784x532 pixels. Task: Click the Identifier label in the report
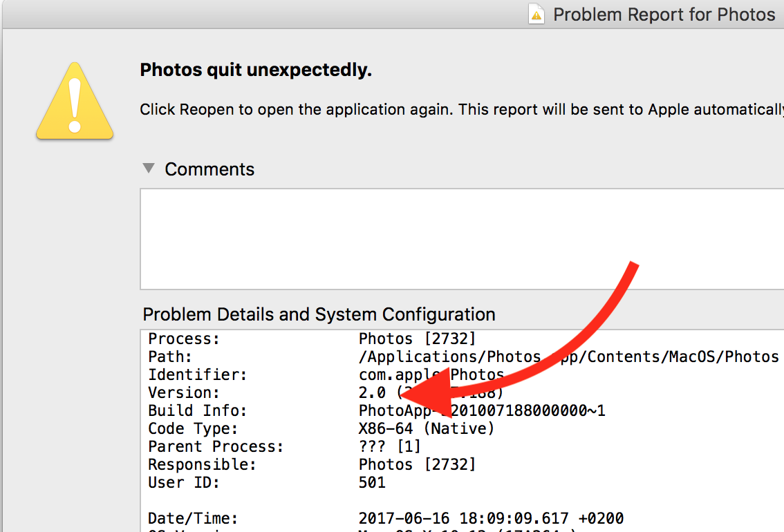coord(198,374)
